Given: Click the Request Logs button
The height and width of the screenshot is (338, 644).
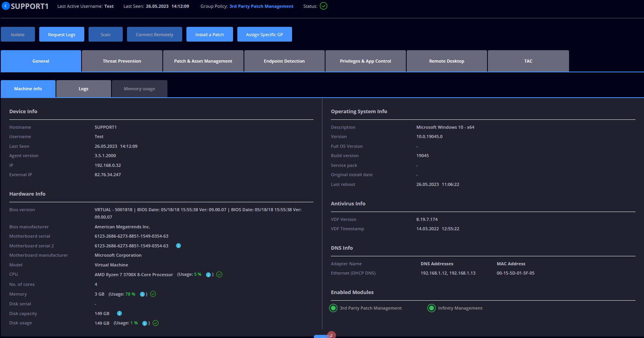Looking at the screenshot, I should pyautogui.click(x=62, y=34).
